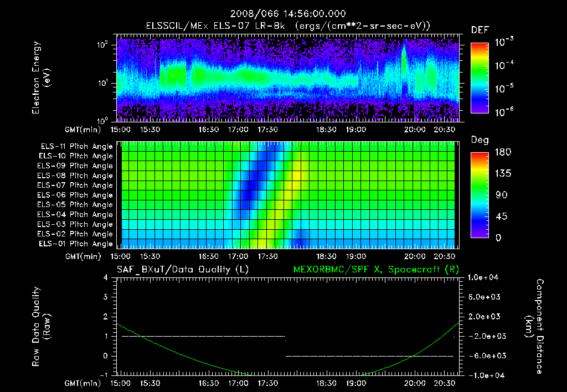Click the -1 tick on data quality axis
The image size is (567, 392).
[x=104, y=375]
